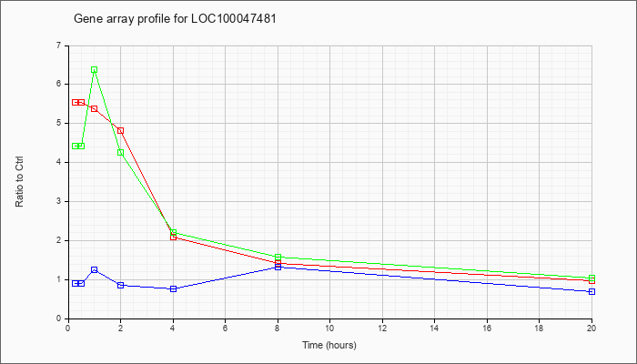Click the 'Ratio to Ctrl' y-axis label
The image size is (637, 364).
(x=19, y=181)
